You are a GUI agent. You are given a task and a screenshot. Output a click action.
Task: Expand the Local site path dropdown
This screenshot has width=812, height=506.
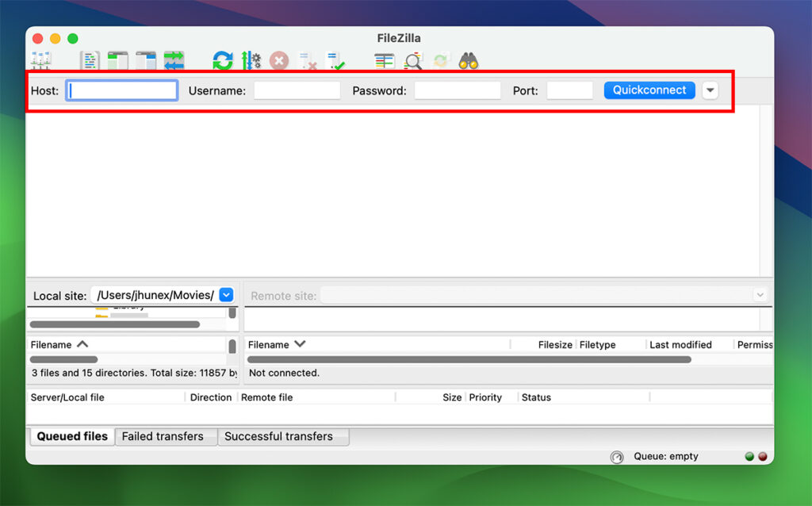226,295
